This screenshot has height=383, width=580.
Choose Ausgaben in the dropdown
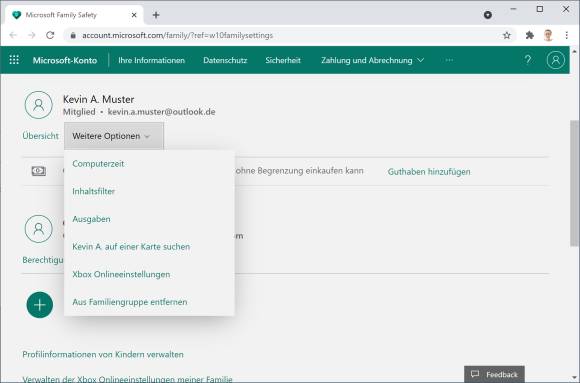pyautogui.click(x=91, y=219)
